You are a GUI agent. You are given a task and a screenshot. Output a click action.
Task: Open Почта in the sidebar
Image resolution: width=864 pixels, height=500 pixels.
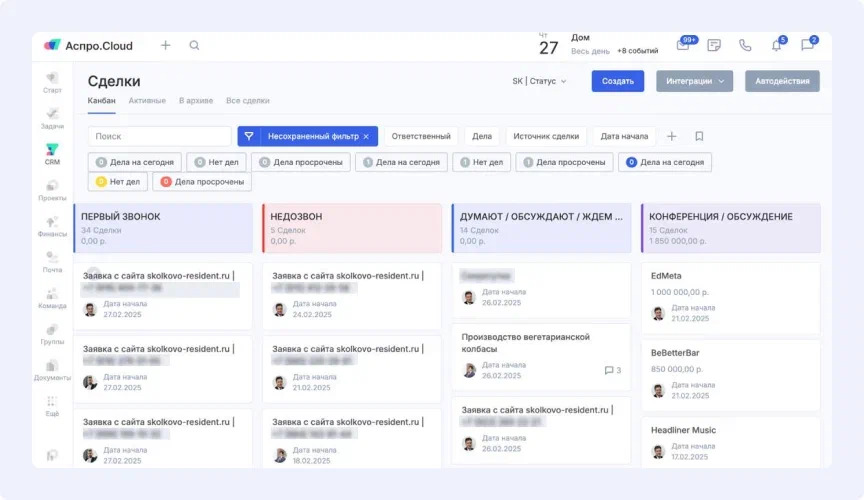(x=52, y=262)
